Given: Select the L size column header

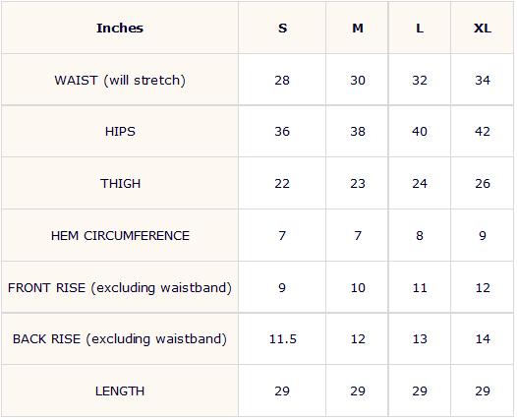Looking at the screenshot, I should click(x=420, y=29).
